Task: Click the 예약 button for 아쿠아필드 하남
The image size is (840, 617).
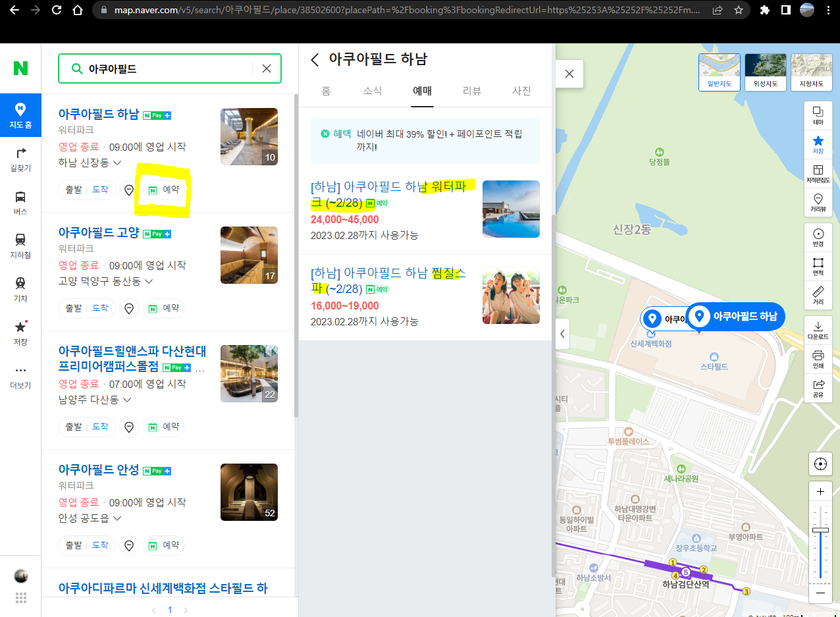Action: (164, 190)
